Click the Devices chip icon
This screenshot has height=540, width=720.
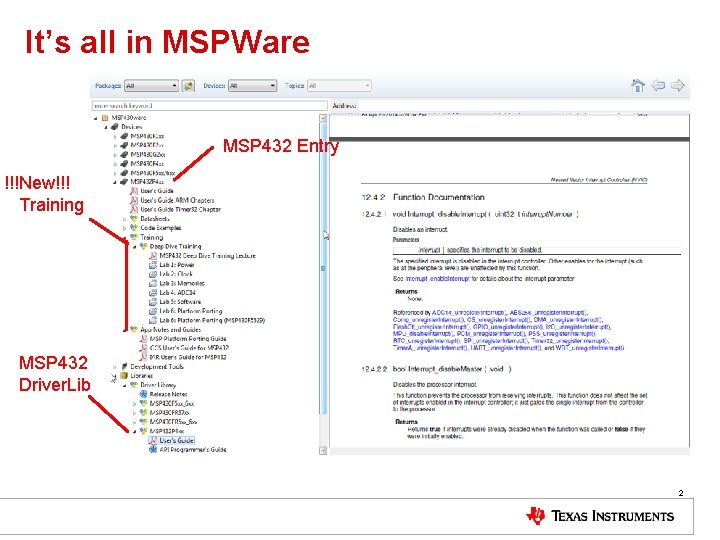pos(115,127)
